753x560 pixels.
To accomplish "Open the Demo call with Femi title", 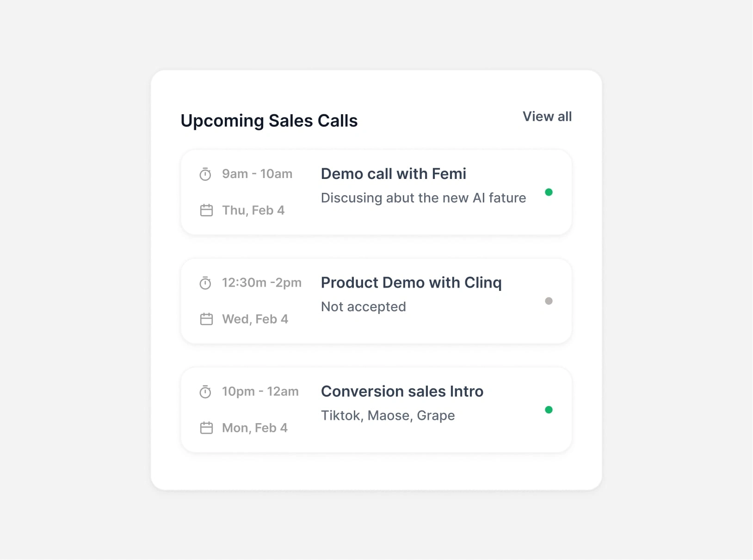I will (394, 174).
